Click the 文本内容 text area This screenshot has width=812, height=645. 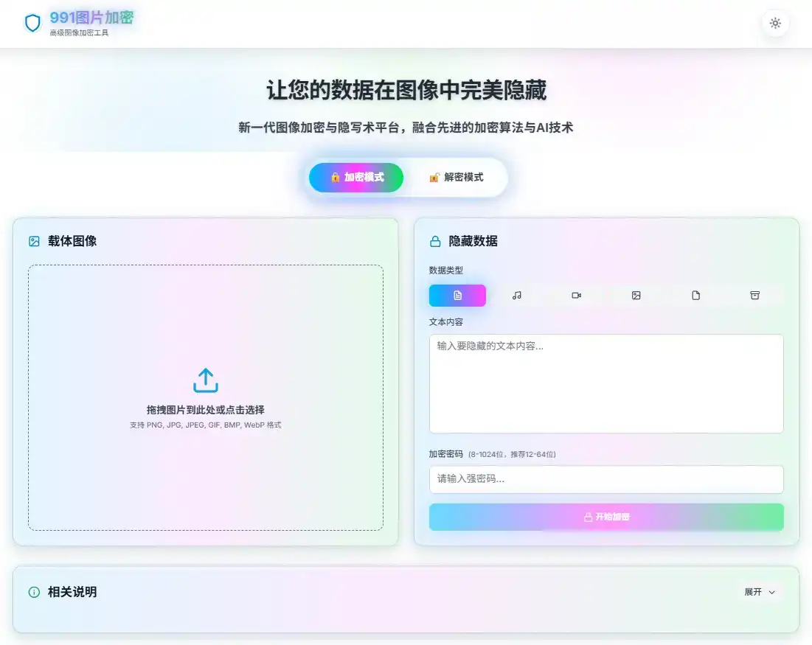pyautogui.click(x=606, y=383)
